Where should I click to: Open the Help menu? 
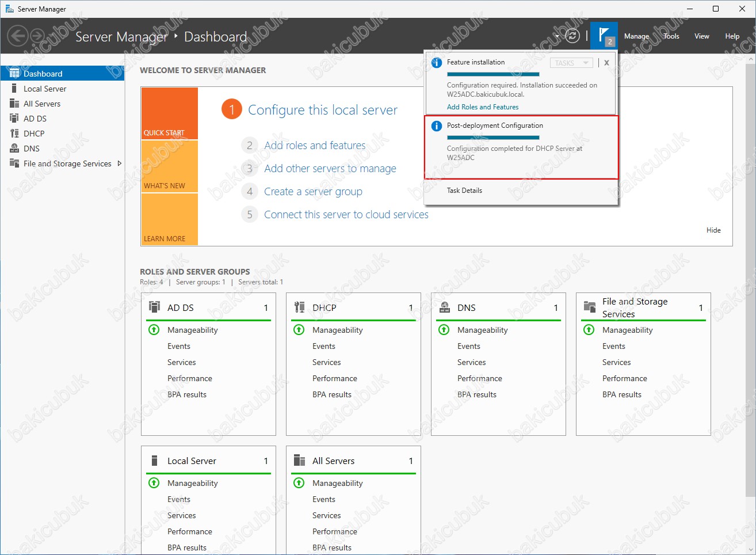coord(732,36)
